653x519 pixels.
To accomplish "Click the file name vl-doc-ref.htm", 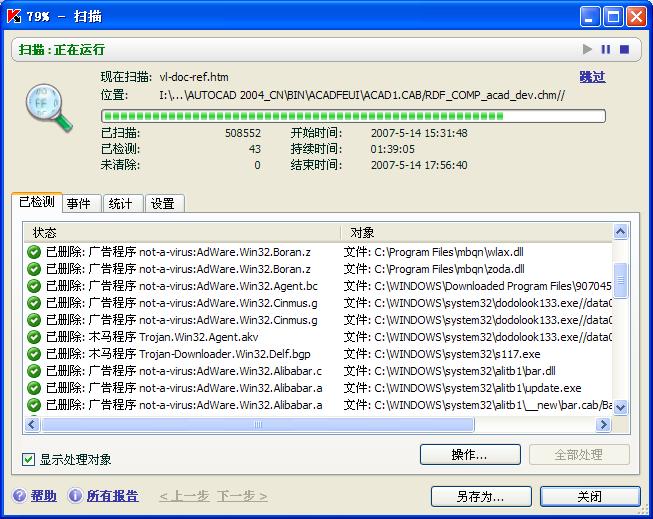I will [194, 77].
